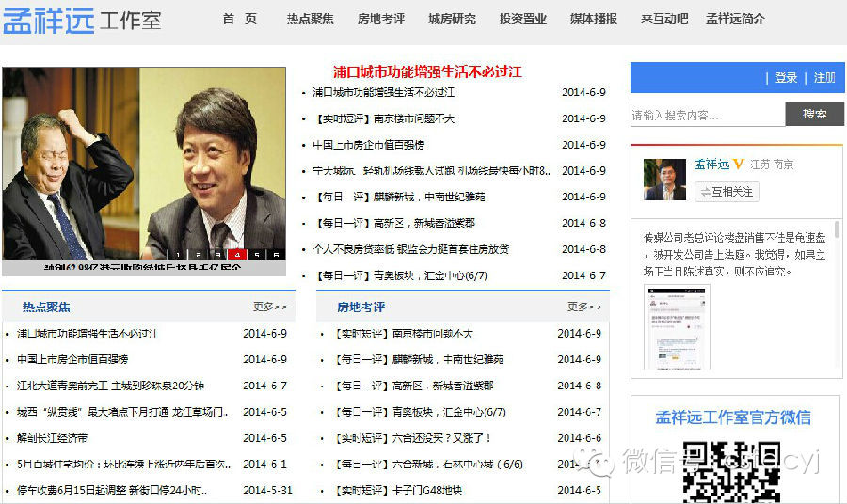Switch carousel to slide 5
The height and width of the screenshot is (504, 847).
(x=256, y=254)
